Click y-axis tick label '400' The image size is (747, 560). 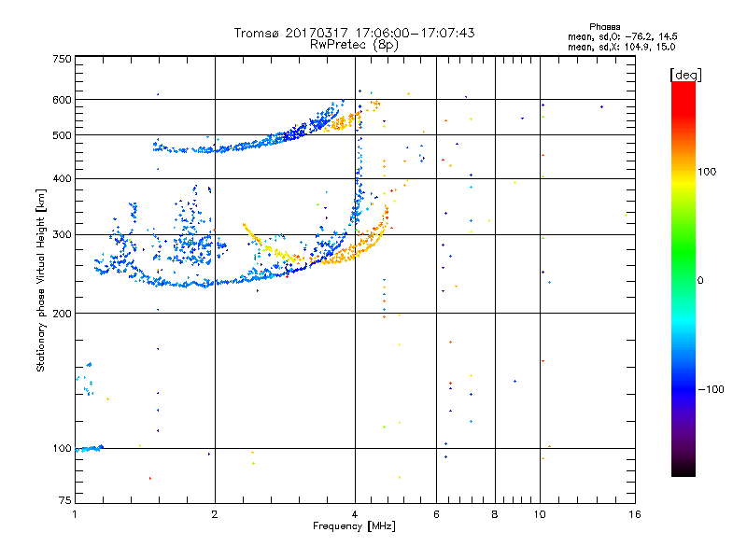click(62, 178)
